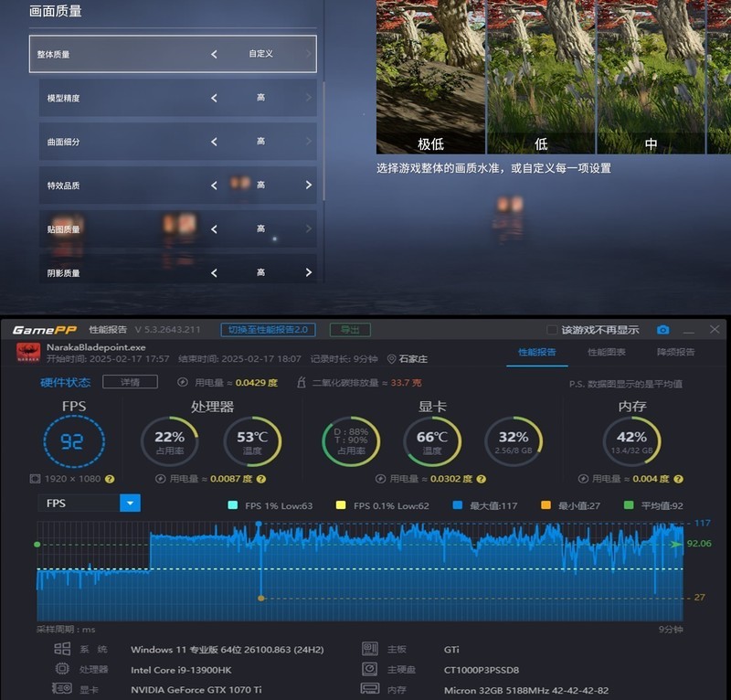The height and width of the screenshot is (700, 731).
Task: Check the 该游戏不再显示 checkbox
Action: pyautogui.click(x=552, y=330)
